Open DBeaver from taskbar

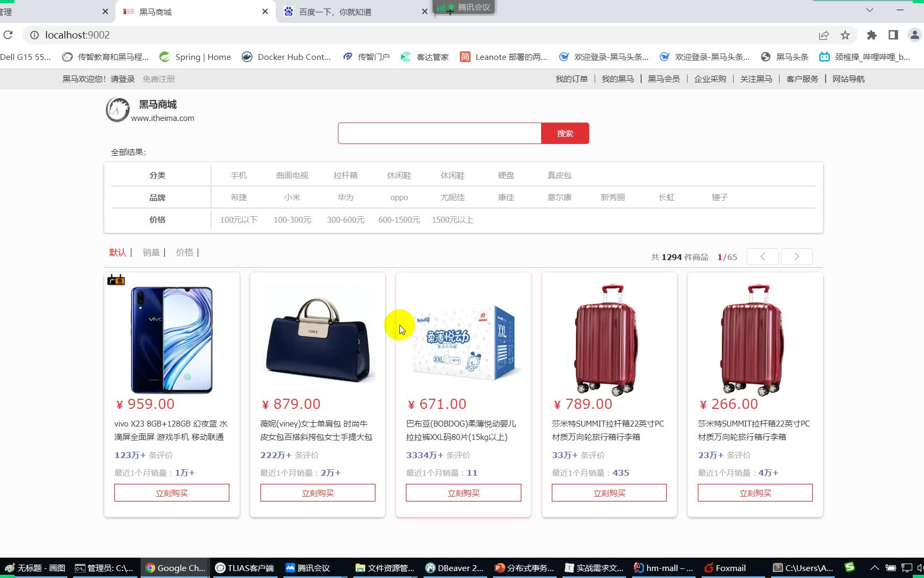[x=455, y=568]
